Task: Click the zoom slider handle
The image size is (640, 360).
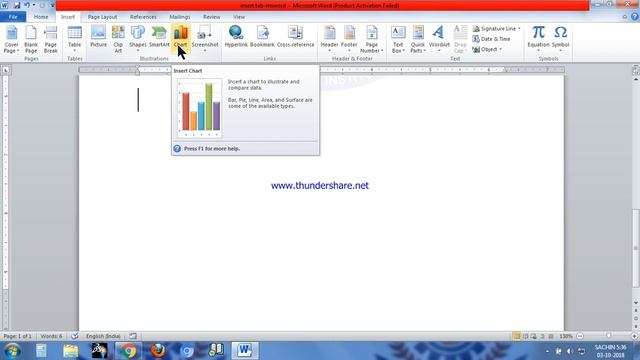Action: click(609, 336)
